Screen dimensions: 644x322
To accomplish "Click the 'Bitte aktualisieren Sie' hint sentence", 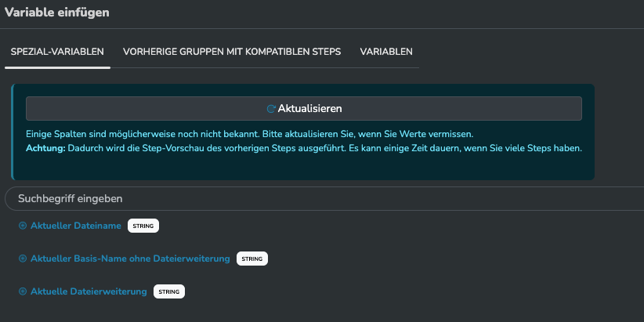I will point(376,134).
